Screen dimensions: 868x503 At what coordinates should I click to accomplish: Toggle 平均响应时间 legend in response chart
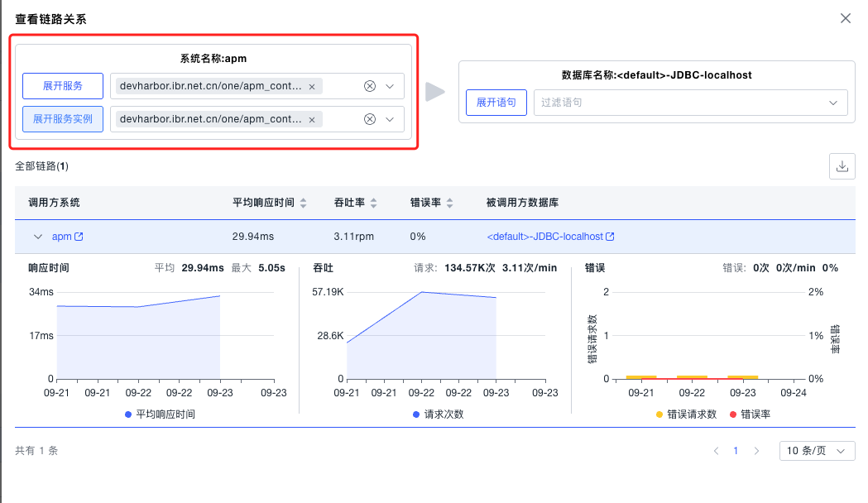[160, 414]
